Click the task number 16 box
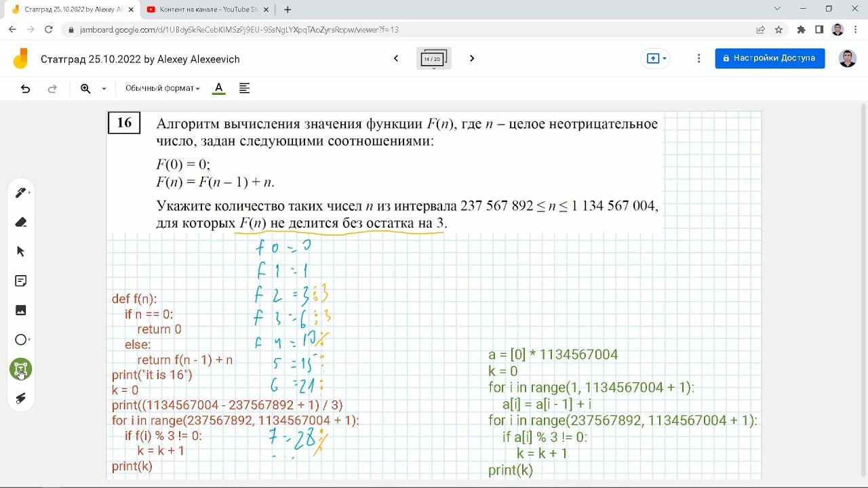Screen dimensions: 868x488 124,123
